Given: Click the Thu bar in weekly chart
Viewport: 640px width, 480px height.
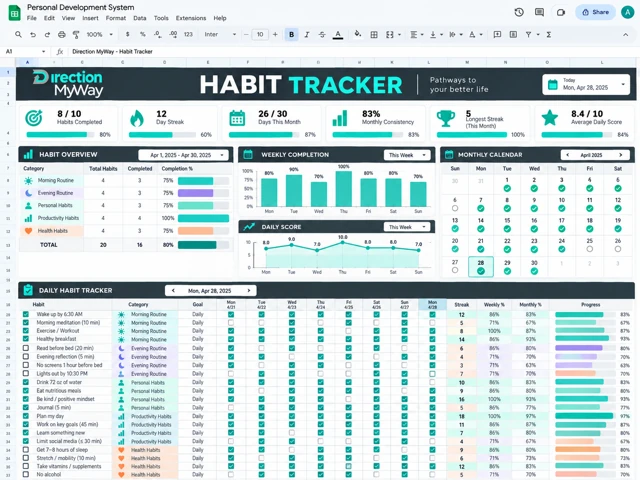Looking at the screenshot, I should point(344,189).
